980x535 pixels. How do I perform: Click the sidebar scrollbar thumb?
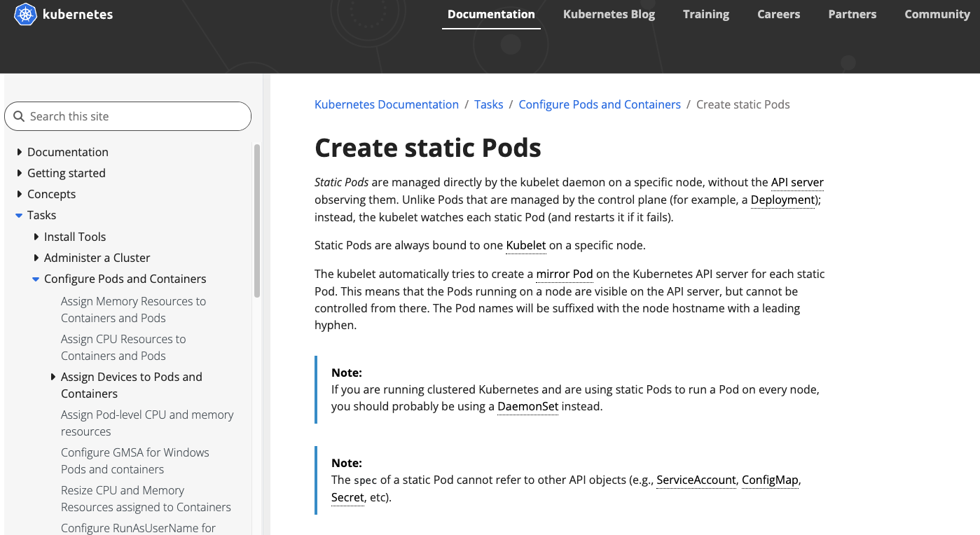point(257,221)
